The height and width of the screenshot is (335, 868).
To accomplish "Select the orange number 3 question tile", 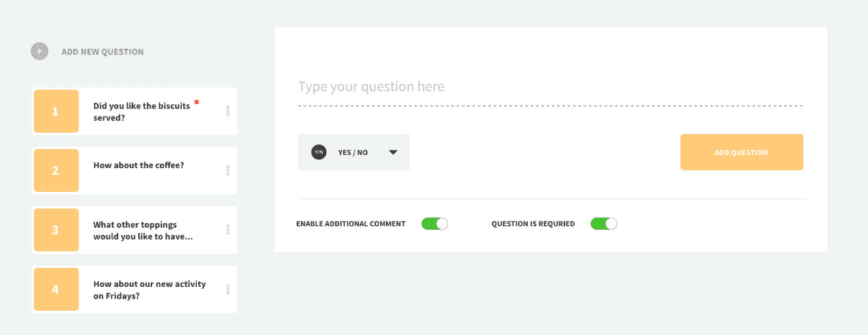I will pos(56,230).
